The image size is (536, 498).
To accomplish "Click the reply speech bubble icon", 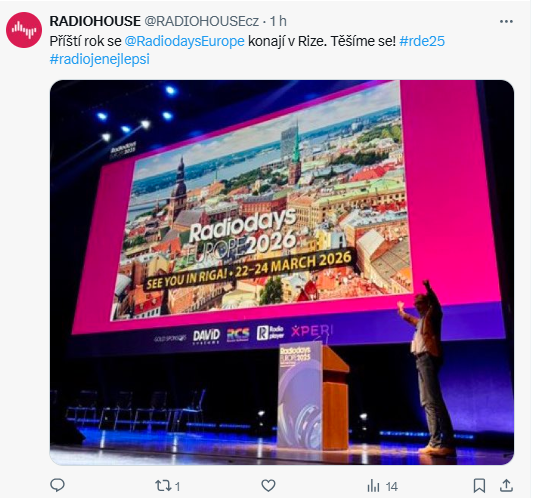I will (x=57, y=485).
